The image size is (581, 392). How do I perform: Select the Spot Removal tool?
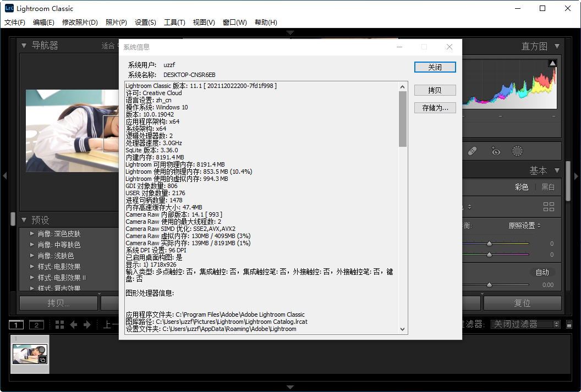(472, 151)
